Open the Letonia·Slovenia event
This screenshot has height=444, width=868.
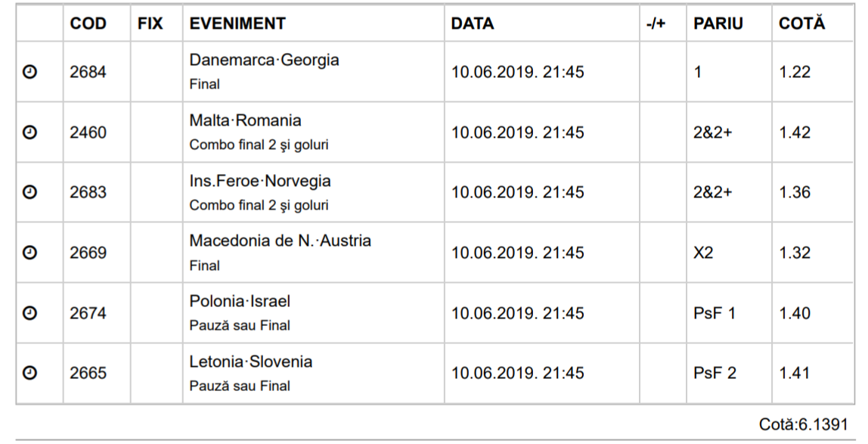[x=251, y=362]
